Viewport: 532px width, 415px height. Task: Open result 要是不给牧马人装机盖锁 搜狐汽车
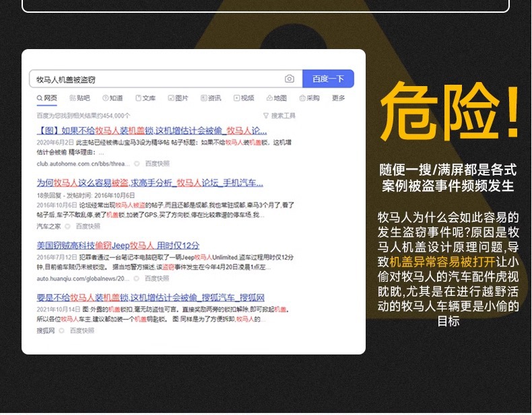pos(151,297)
